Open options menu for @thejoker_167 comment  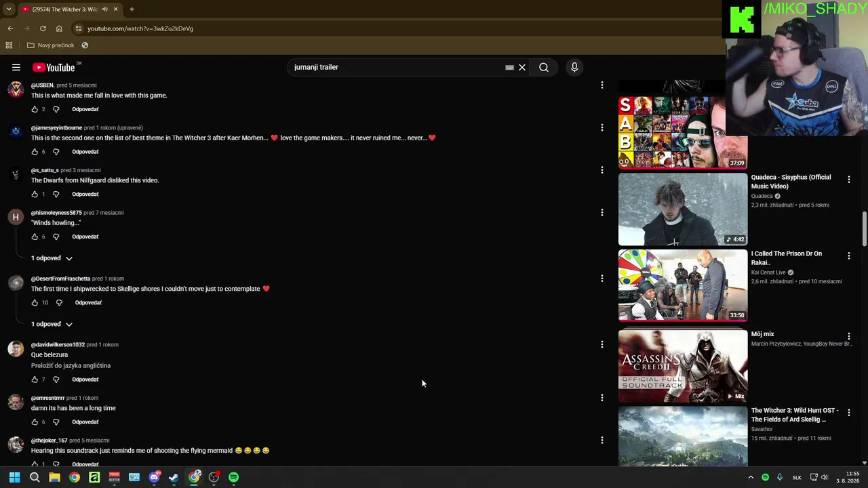click(x=601, y=441)
